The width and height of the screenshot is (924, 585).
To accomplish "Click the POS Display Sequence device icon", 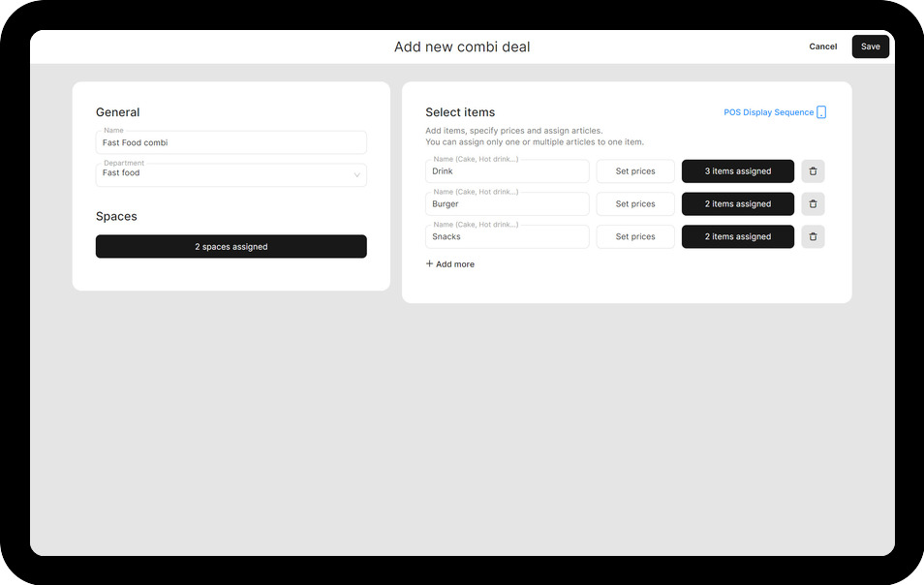I will (821, 112).
